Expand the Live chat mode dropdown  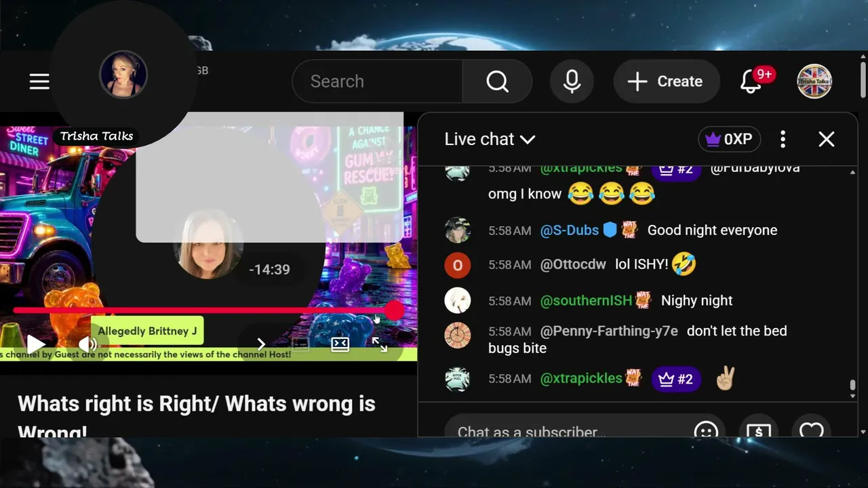490,139
